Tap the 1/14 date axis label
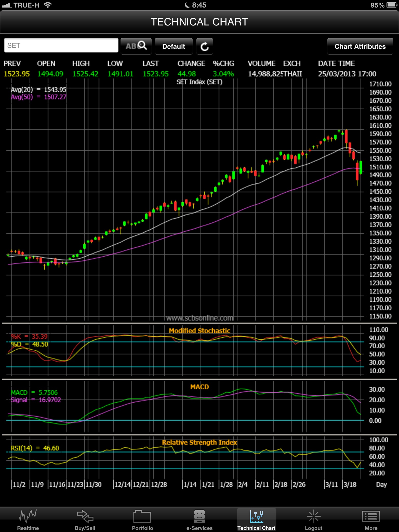This screenshot has width=399, height=532. pos(190,484)
